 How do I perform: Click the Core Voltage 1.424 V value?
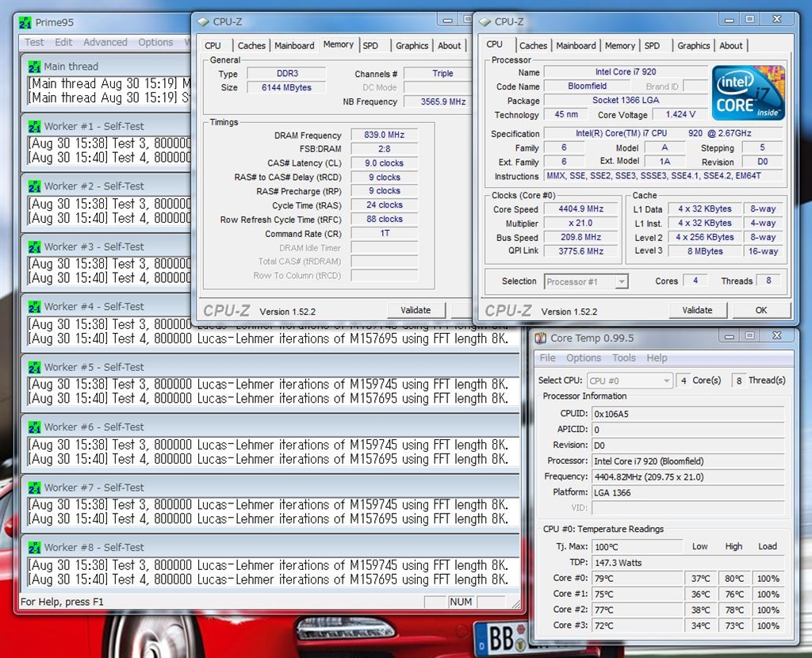pos(680,114)
